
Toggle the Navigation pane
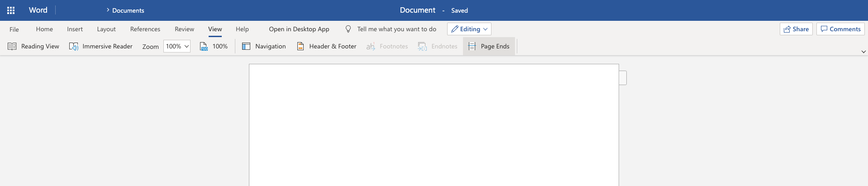click(264, 46)
